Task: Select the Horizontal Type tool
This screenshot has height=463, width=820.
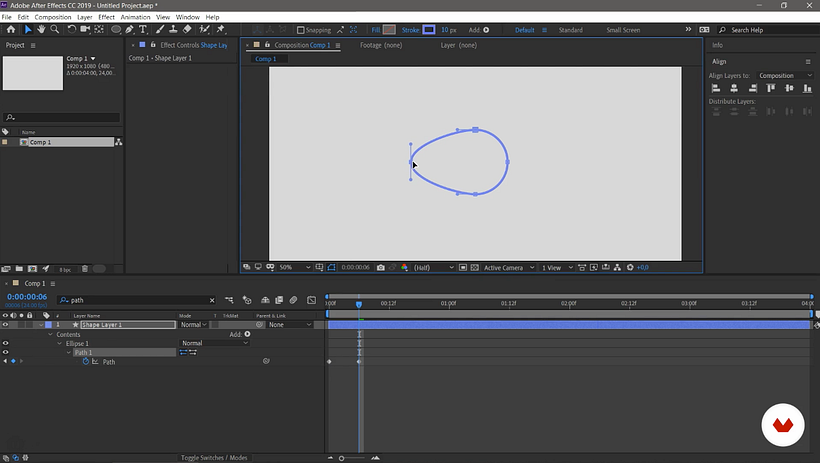Action: click(143, 30)
